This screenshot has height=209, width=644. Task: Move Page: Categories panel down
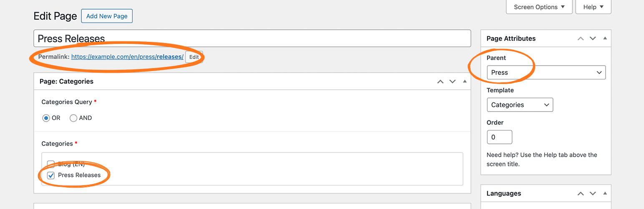click(453, 82)
